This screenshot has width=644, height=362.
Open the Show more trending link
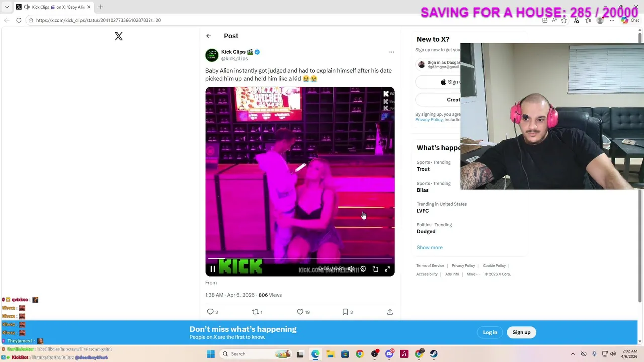pos(429,247)
